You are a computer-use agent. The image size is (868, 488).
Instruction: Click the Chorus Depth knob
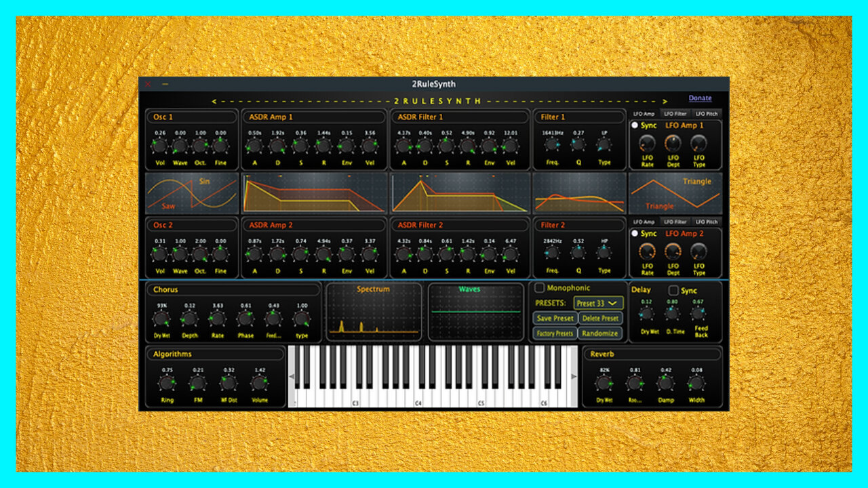click(189, 319)
